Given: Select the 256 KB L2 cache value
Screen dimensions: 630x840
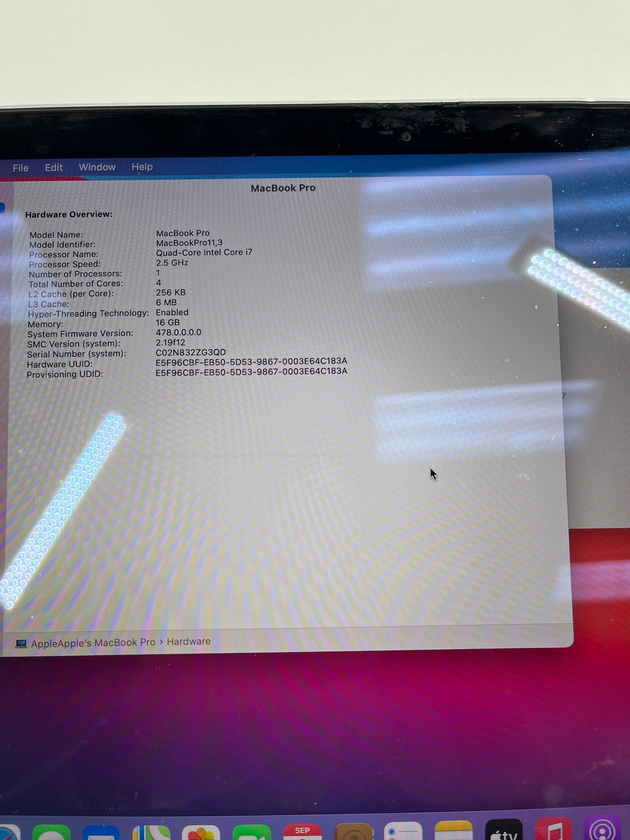Looking at the screenshot, I should [170, 292].
